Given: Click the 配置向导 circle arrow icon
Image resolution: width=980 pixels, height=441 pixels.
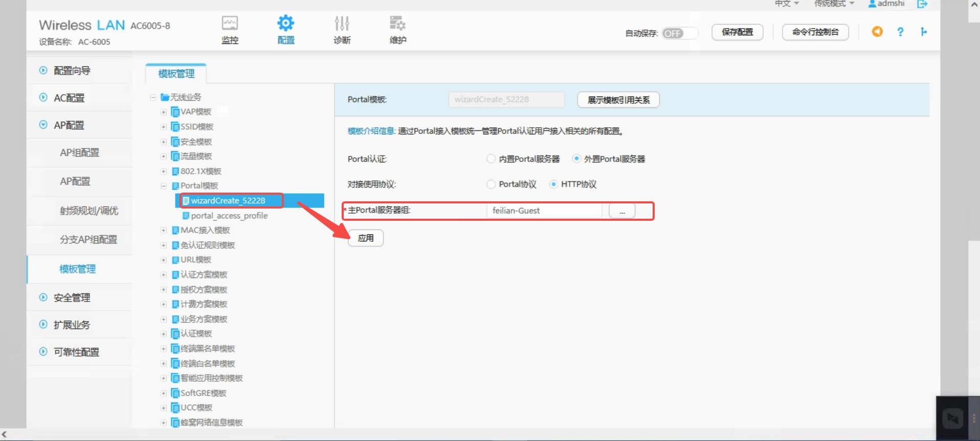Looking at the screenshot, I should pos(43,71).
